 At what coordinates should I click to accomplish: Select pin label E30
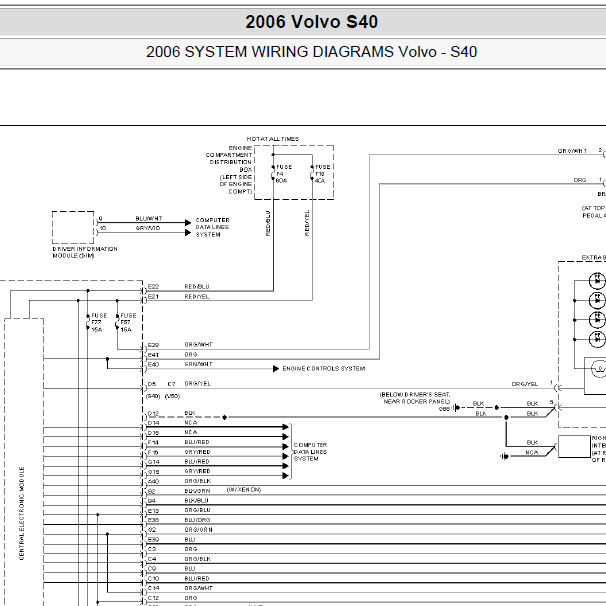tap(153, 540)
